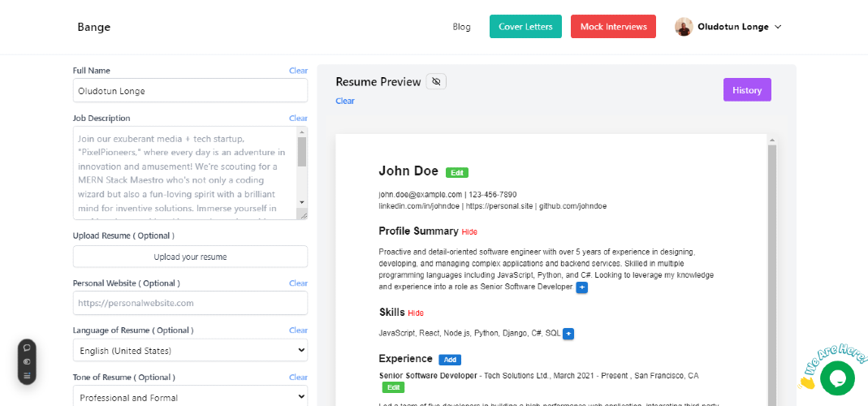Edit the Senior Software Developer experience
Image resolution: width=868 pixels, height=406 pixels.
click(x=393, y=387)
